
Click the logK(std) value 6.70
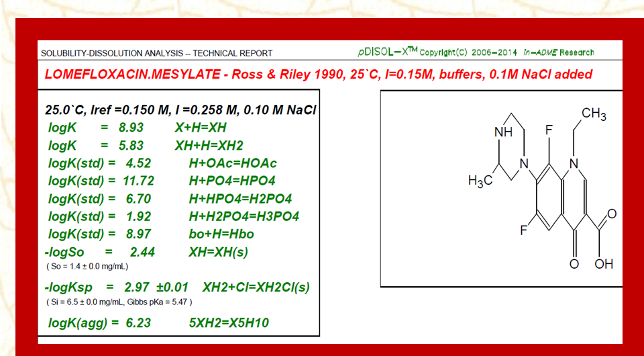click(138, 199)
